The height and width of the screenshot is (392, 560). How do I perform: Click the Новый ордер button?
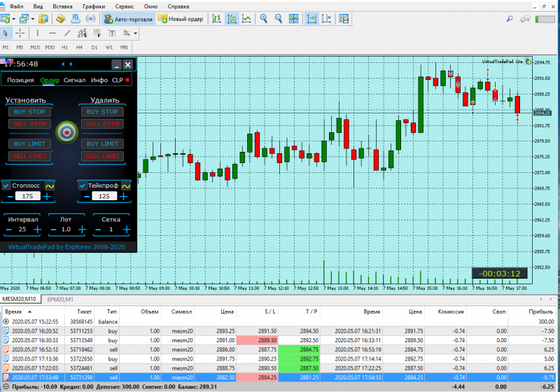(x=181, y=19)
